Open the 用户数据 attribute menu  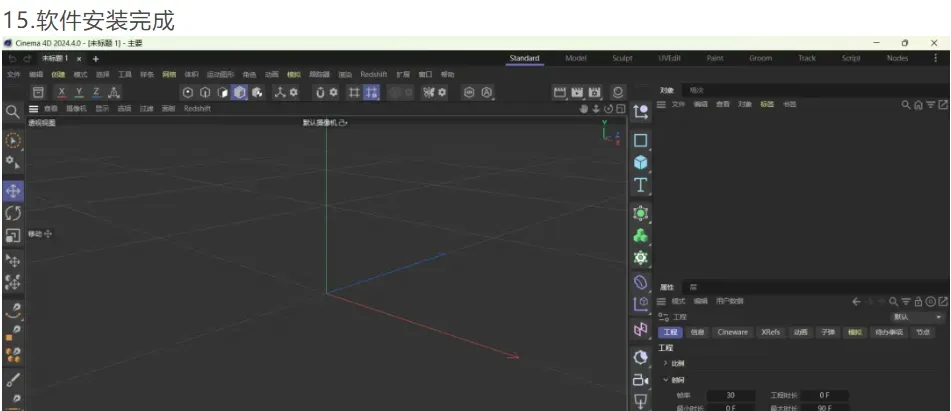pos(730,301)
